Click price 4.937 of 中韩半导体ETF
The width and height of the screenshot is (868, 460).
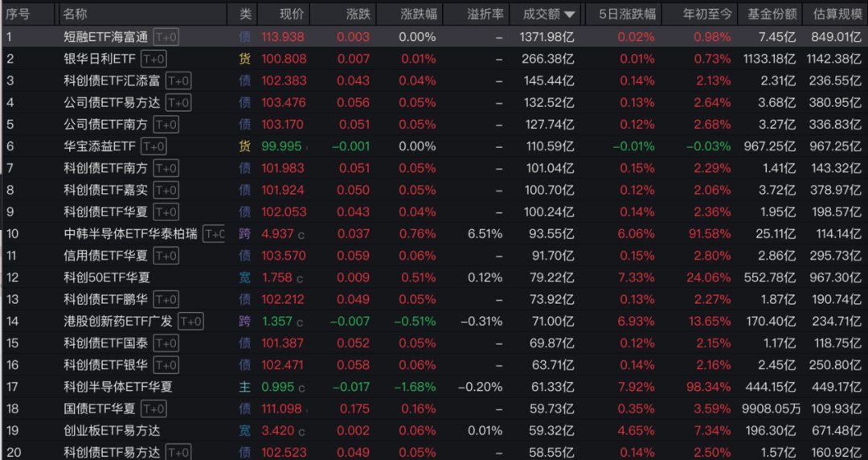[x=277, y=234]
